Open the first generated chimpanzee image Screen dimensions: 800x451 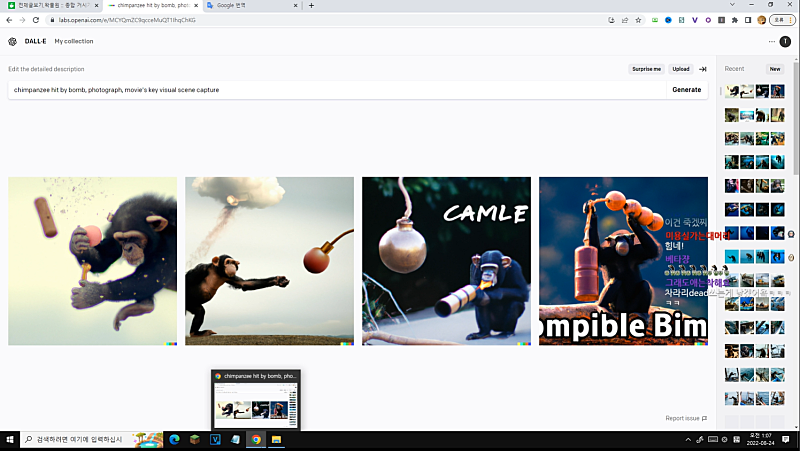coord(92,261)
